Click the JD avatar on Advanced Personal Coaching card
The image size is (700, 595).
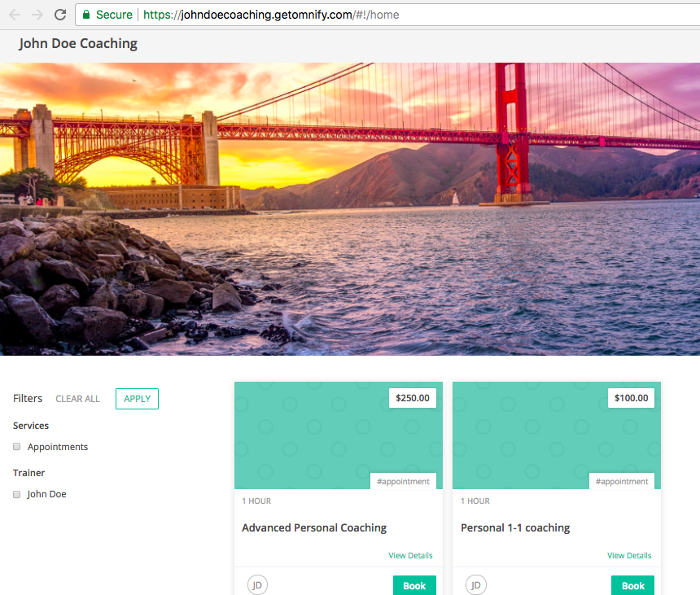tap(257, 584)
